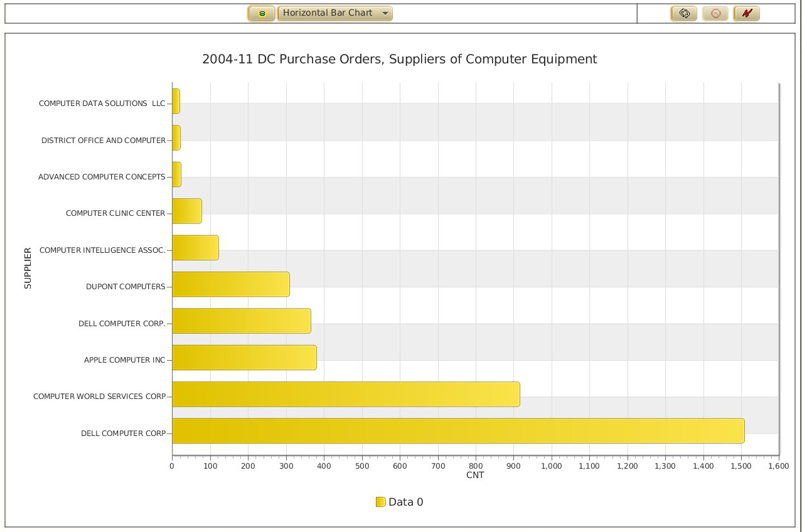802x532 pixels.
Task: Select the Data 0 legend label
Action: 406,502
